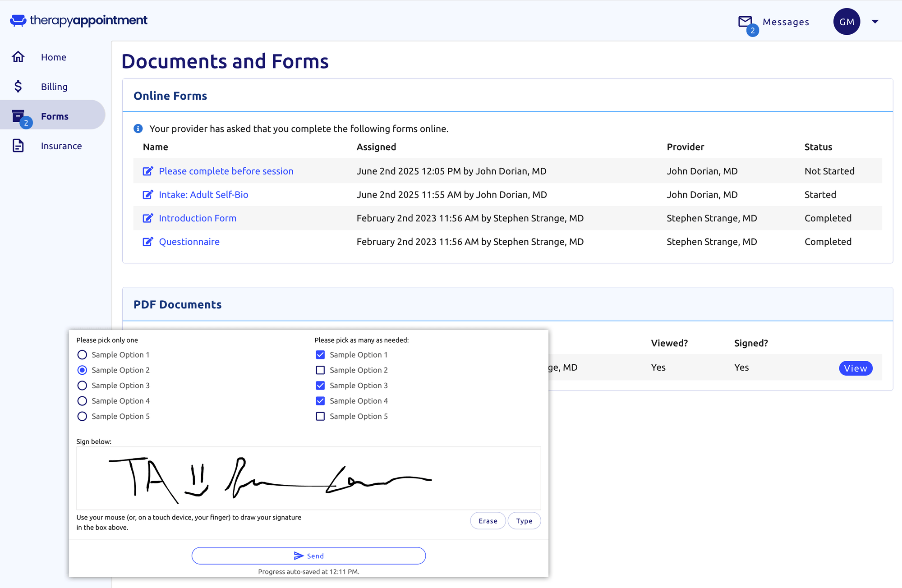The width and height of the screenshot is (902, 588).
Task: Open the Billing sidebar menu item
Action: 54,87
